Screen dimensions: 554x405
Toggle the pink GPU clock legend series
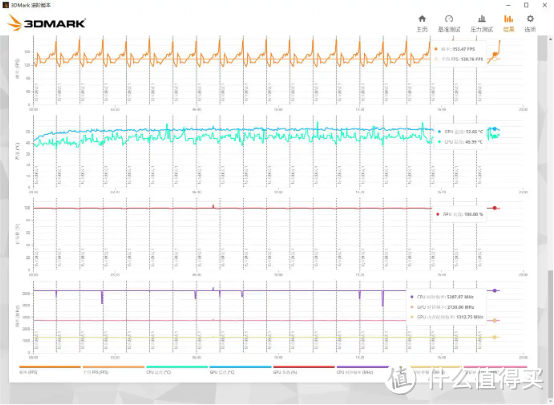point(495,370)
